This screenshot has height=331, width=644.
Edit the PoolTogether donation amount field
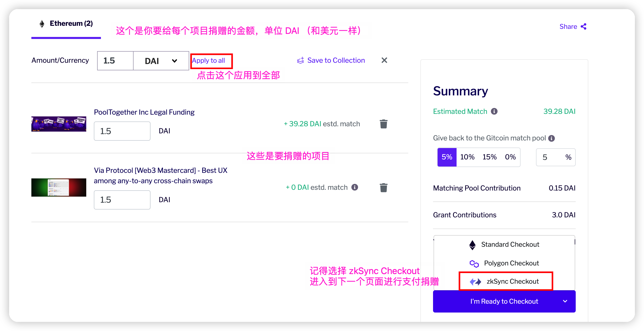122,131
